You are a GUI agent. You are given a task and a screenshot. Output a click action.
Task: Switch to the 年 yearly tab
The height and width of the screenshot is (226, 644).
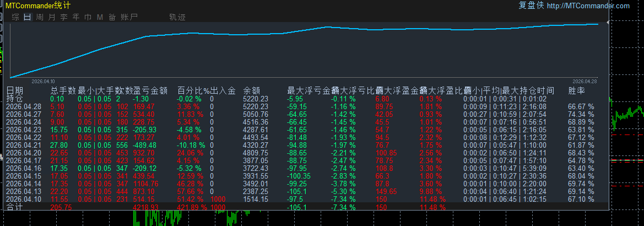[x=76, y=17]
